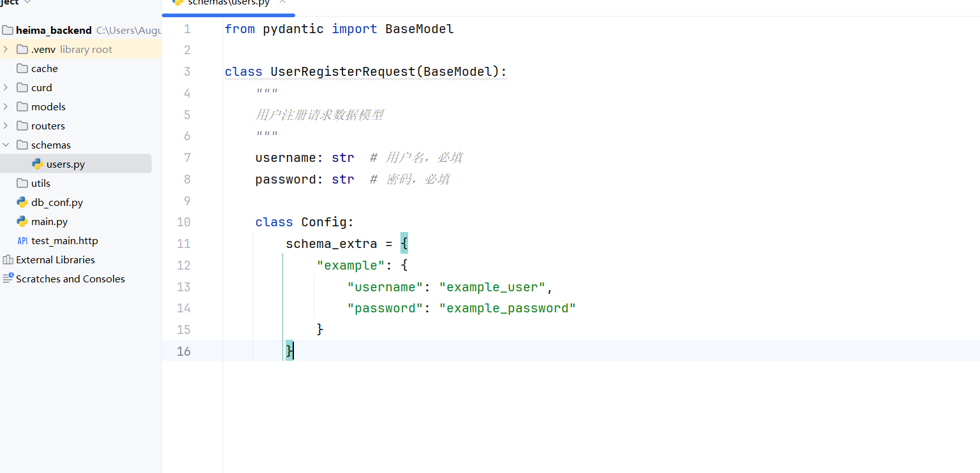
Task: Click the cache folder icon
Action: tap(22, 68)
